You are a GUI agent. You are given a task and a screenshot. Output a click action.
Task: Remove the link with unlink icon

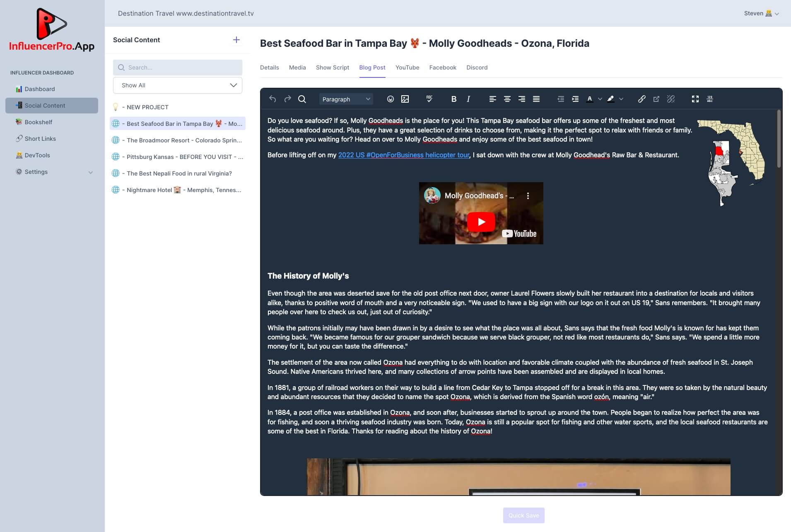(x=671, y=99)
